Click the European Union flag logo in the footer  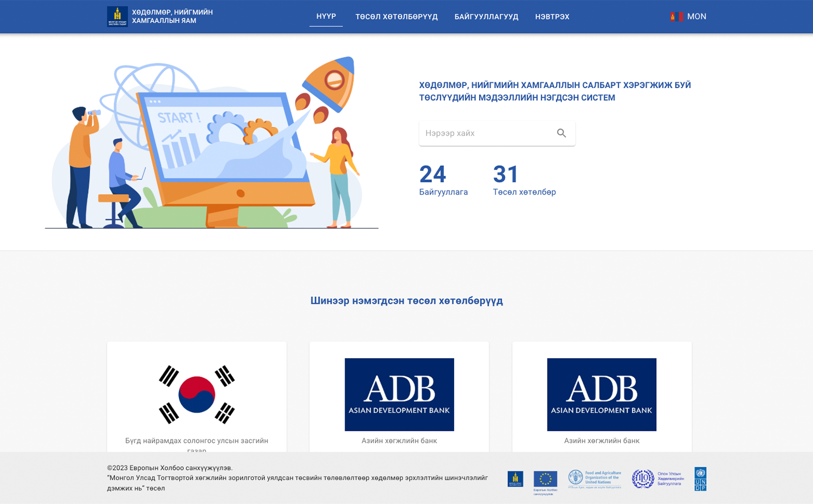[545, 479]
